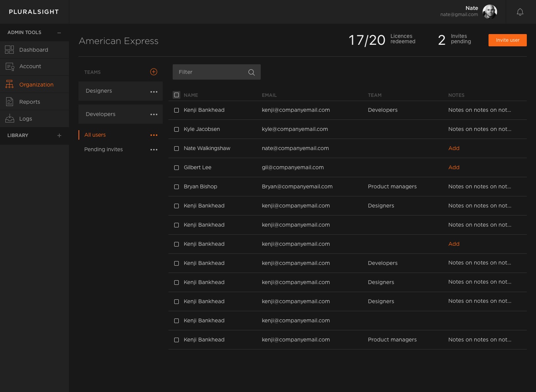This screenshot has width=536, height=392.
Task: Expand the Library section
Action: [59, 136]
